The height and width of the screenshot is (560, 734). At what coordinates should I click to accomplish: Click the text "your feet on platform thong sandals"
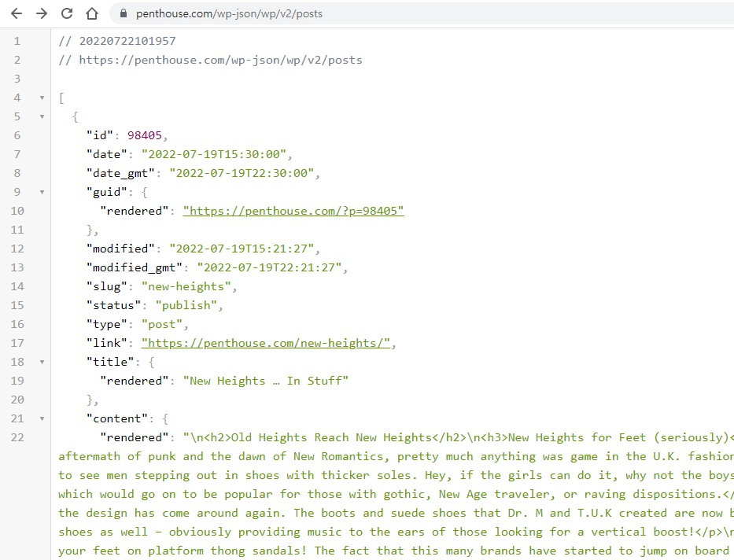pyautogui.click(x=180, y=551)
